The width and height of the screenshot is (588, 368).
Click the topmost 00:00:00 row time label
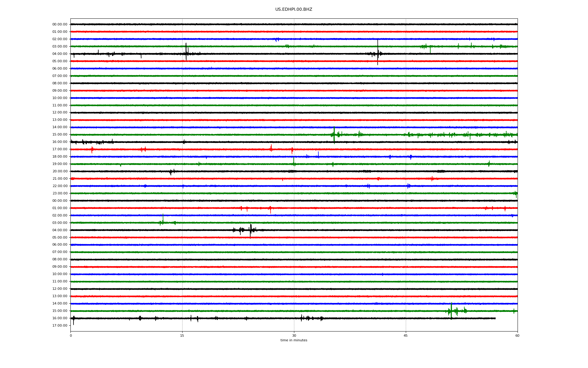[x=60, y=24]
